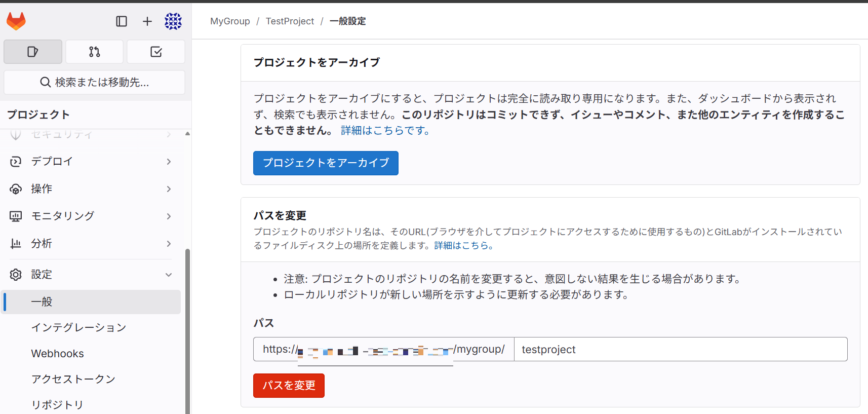
Task: Click the settings gear icon
Action: [x=16, y=275]
